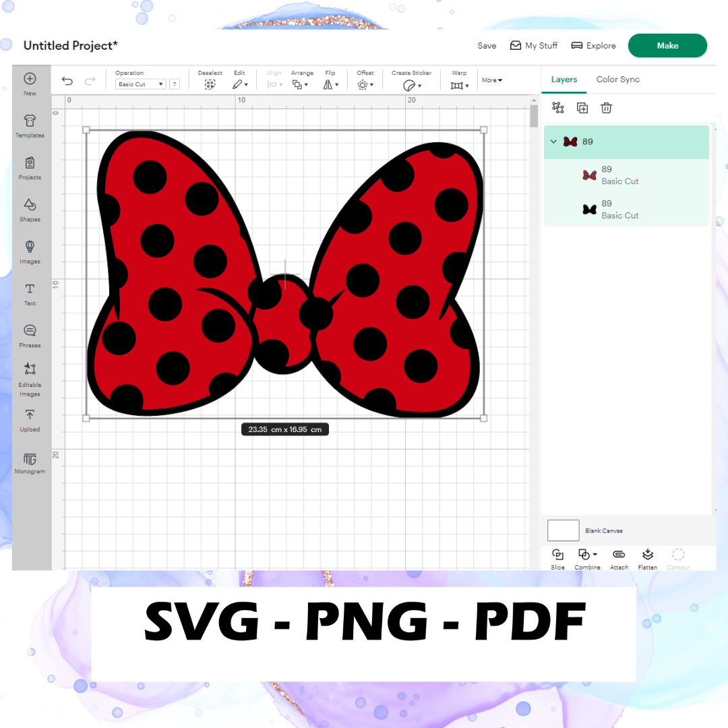Viewport: 728px width, 728px height.
Task: Open the Templates panel
Action: click(30, 126)
